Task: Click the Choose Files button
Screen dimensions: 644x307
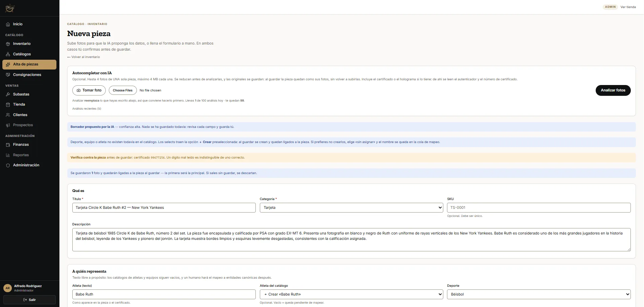Action: pyautogui.click(x=123, y=90)
